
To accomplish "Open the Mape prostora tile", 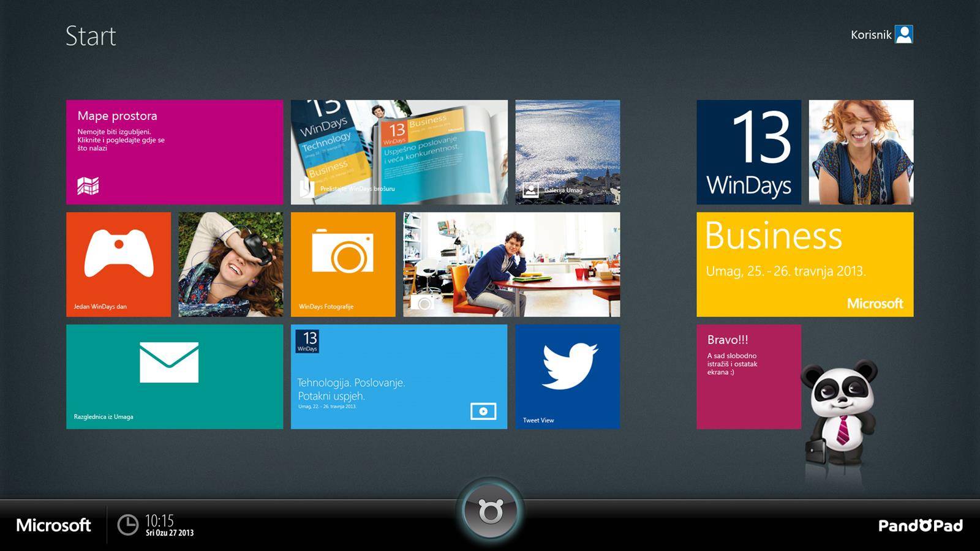I will tap(175, 152).
